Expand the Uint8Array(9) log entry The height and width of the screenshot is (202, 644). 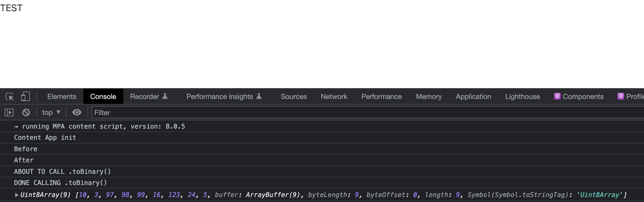(17, 195)
